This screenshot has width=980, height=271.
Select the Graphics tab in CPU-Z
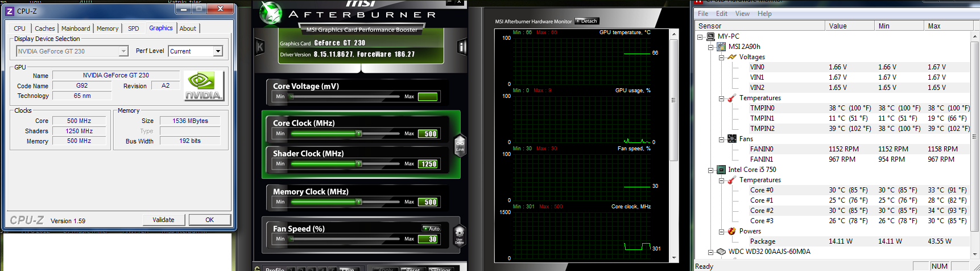161,28
